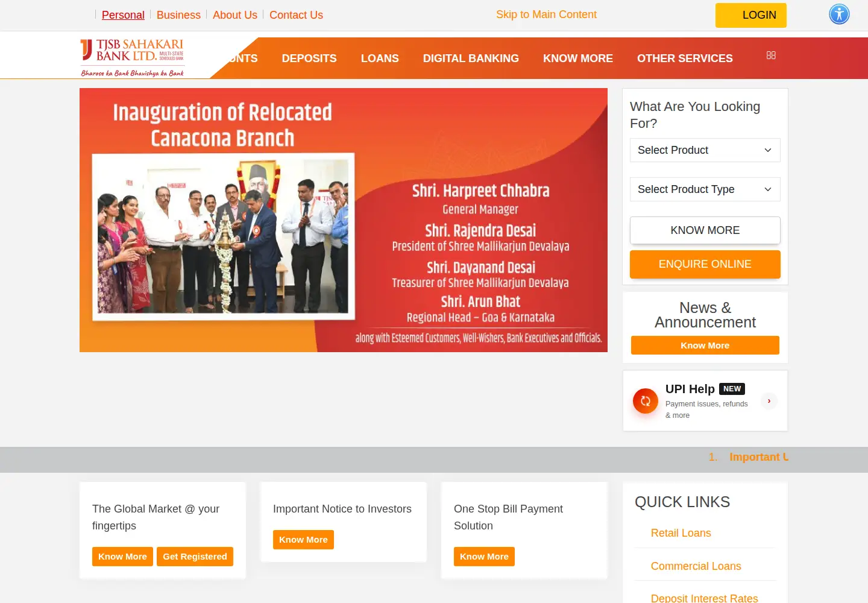Open the About Us link

(x=235, y=15)
